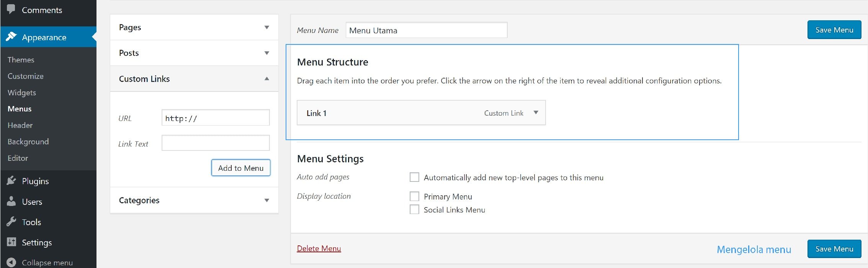Open Themes in the Appearance submenu

(x=21, y=60)
